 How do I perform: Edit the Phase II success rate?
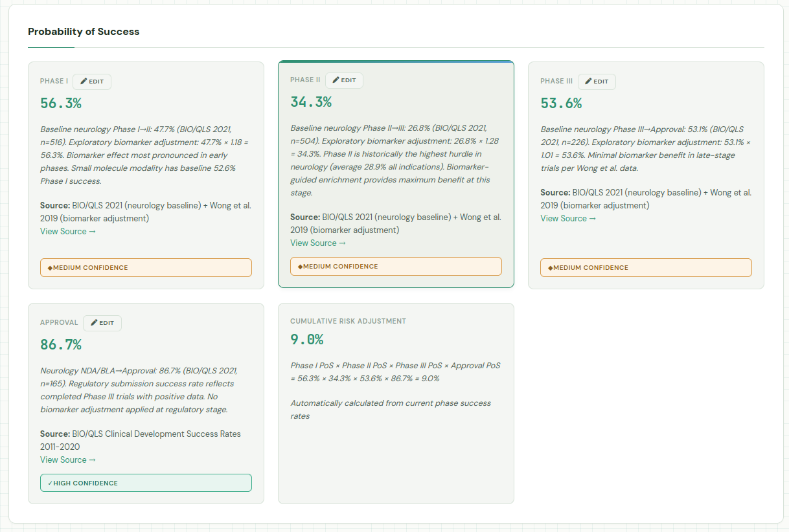click(x=344, y=80)
